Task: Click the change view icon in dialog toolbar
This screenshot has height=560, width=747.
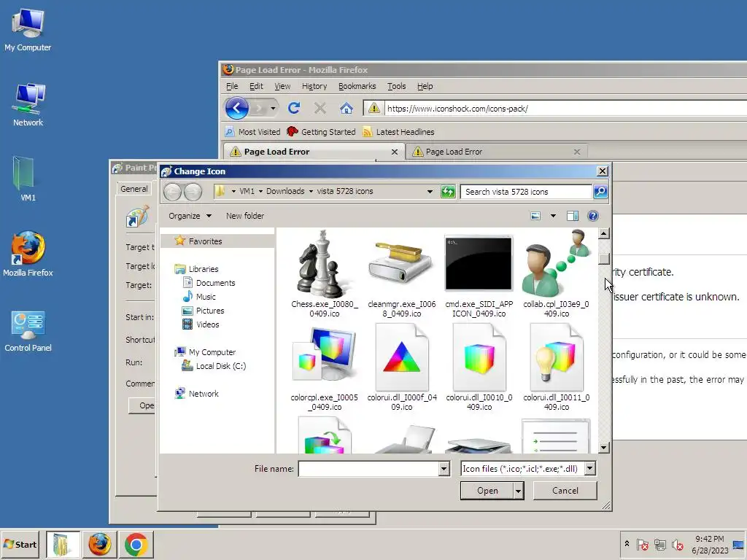Action: pyautogui.click(x=535, y=216)
